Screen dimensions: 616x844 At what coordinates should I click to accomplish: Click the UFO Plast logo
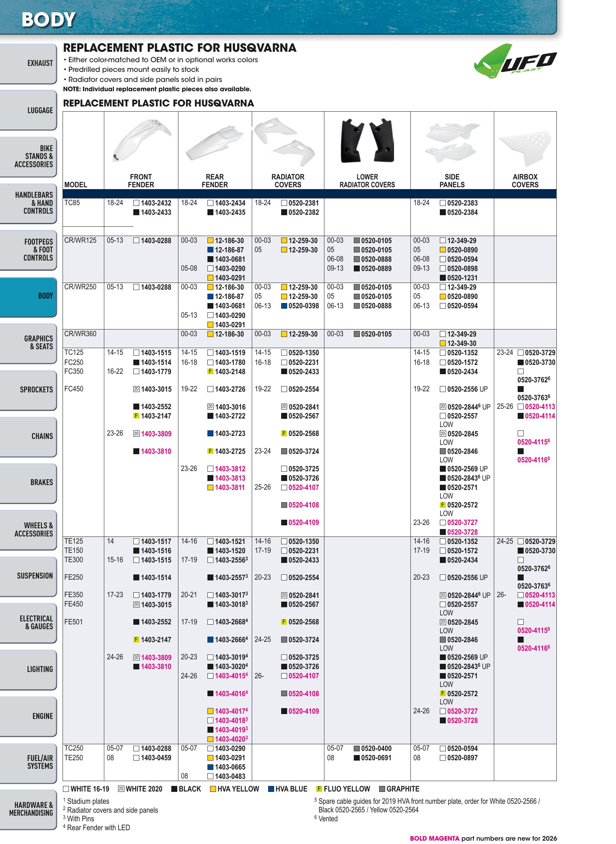point(515,61)
